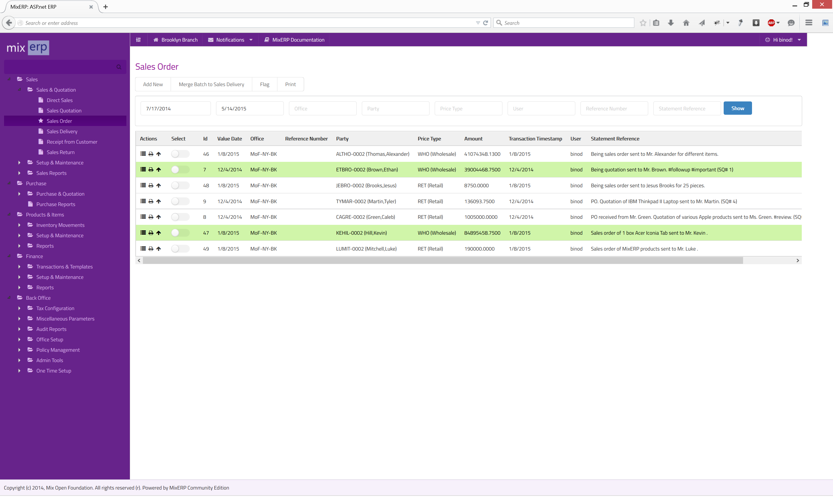833x504 pixels.
Task: Toggle the select switch for order 47
Action: [180, 233]
